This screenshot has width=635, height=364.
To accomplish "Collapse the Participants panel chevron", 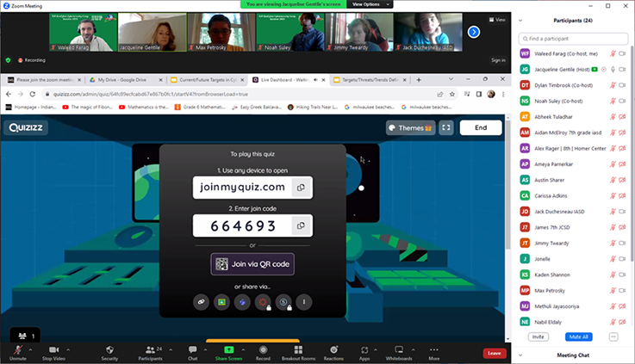I will 520,21.
